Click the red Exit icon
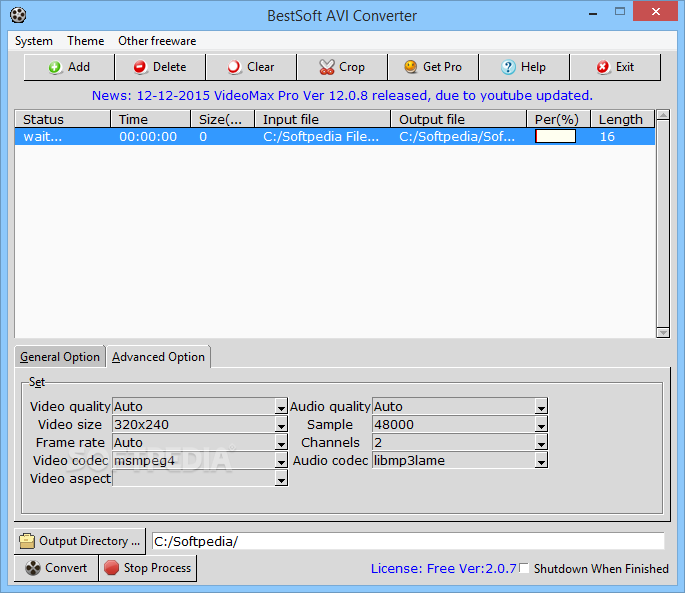This screenshot has width=685, height=593. point(603,67)
